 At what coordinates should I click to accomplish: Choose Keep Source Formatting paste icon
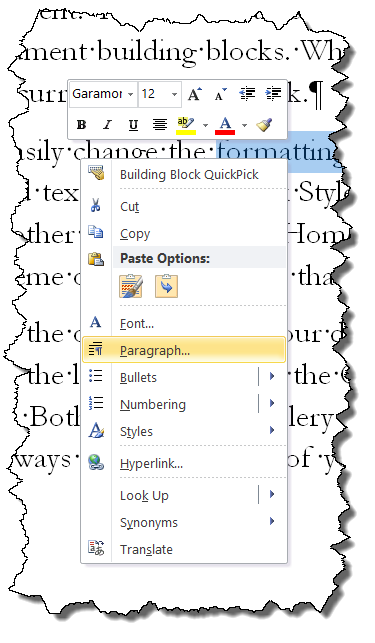(131, 286)
